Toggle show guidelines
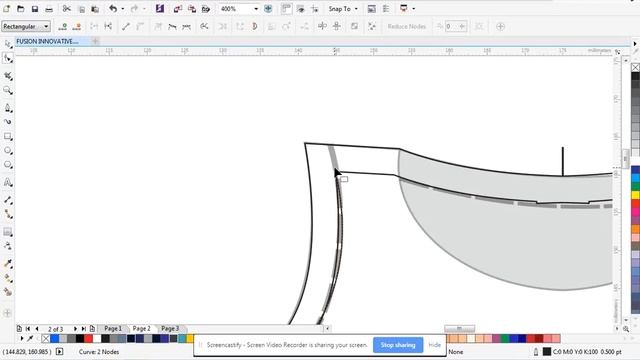 [x=315, y=9]
